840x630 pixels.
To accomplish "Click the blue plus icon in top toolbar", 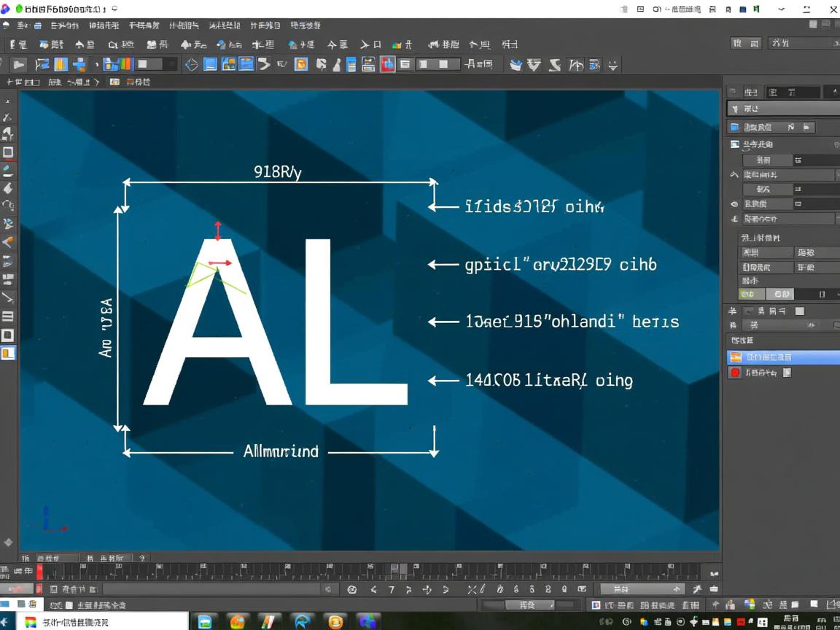I will (79, 65).
